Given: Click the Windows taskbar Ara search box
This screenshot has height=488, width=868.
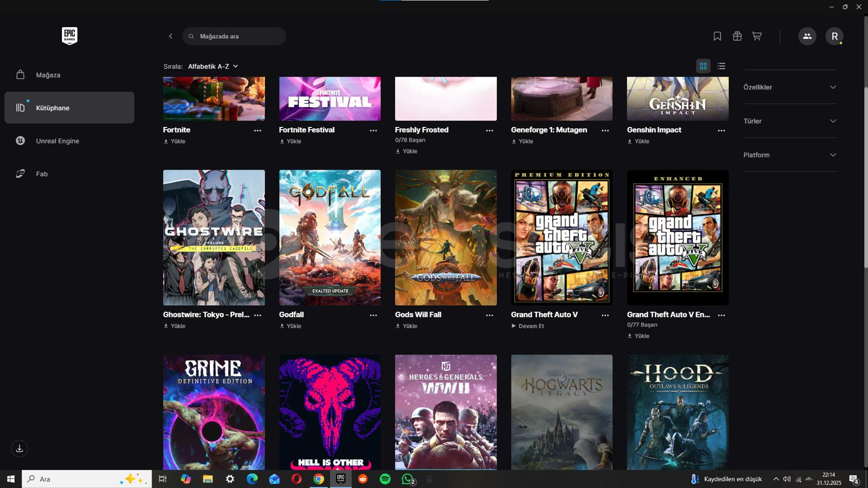Looking at the screenshot, I should (87, 479).
